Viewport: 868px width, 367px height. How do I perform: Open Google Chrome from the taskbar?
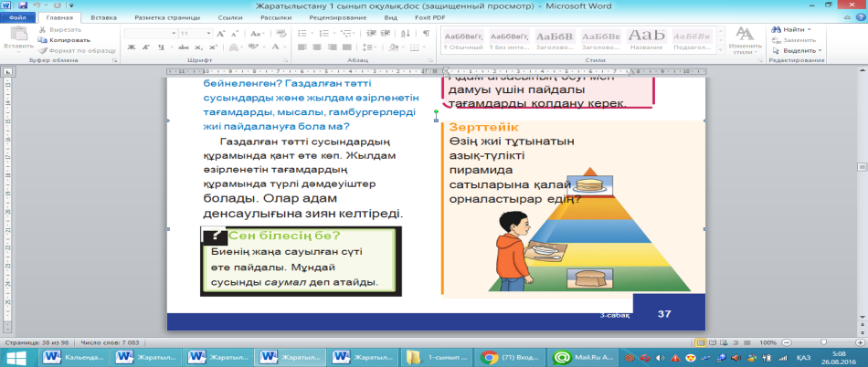click(513, 357)
